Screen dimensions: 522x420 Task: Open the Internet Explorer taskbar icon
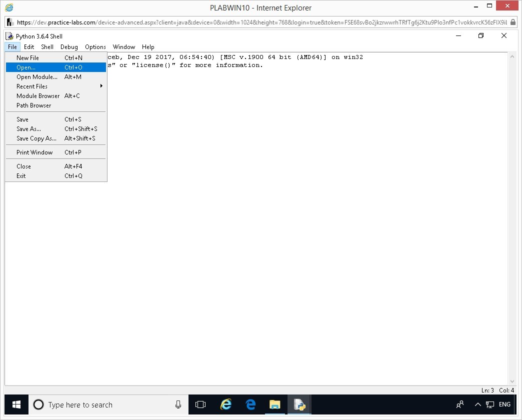pyautogui.click(x=225, y=404)
